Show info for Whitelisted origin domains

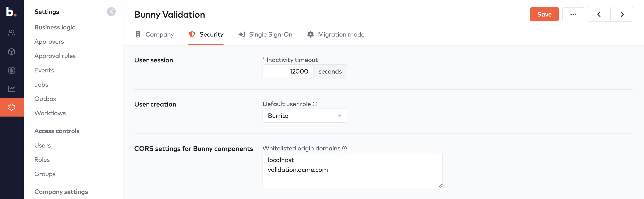click(x=345, y=148)
